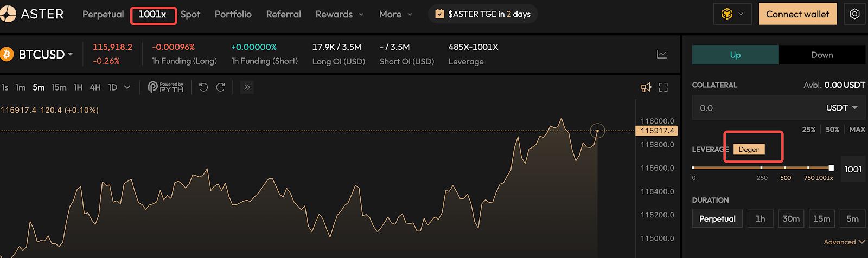Click the undo arrow in chart toolbar

pyautogui.click(x=203, y=87)
